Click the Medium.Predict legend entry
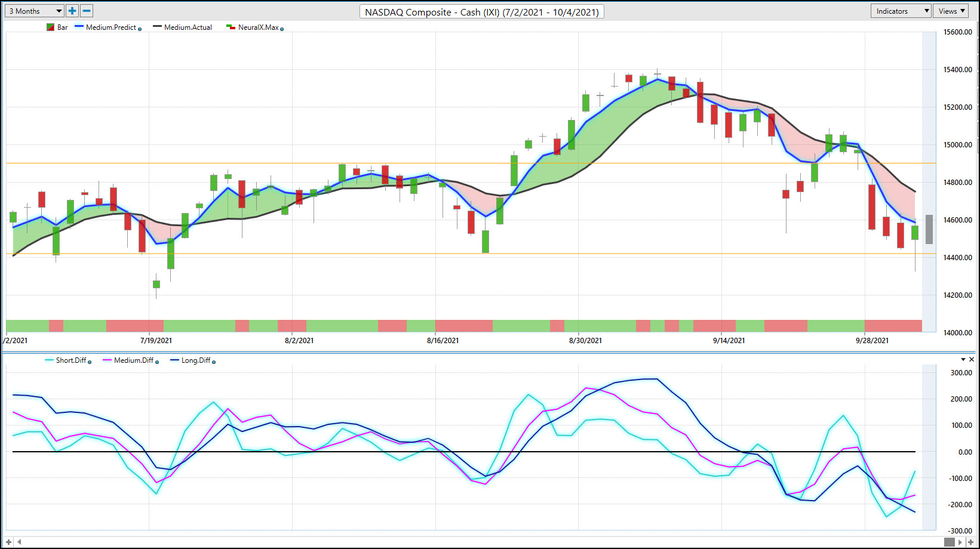The image size is (980, 549). tap(110, 27)
